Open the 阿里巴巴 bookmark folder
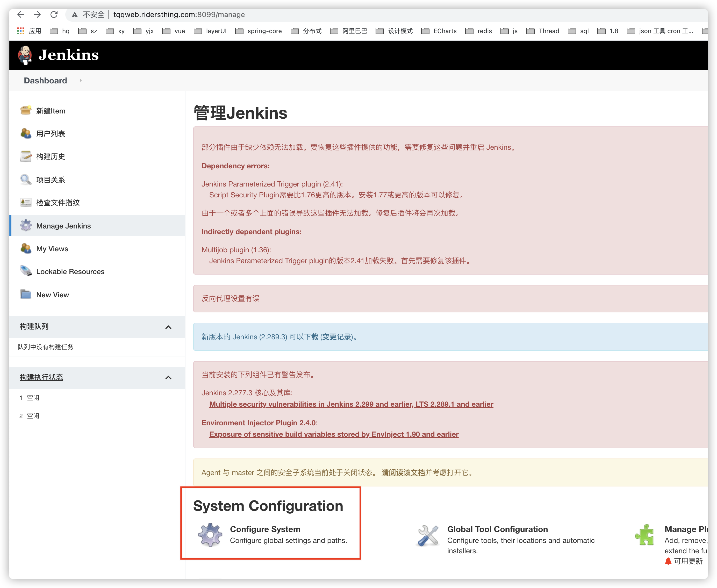Image resolution: width=717 pixels, height=588 pixels. pos(348,31)
